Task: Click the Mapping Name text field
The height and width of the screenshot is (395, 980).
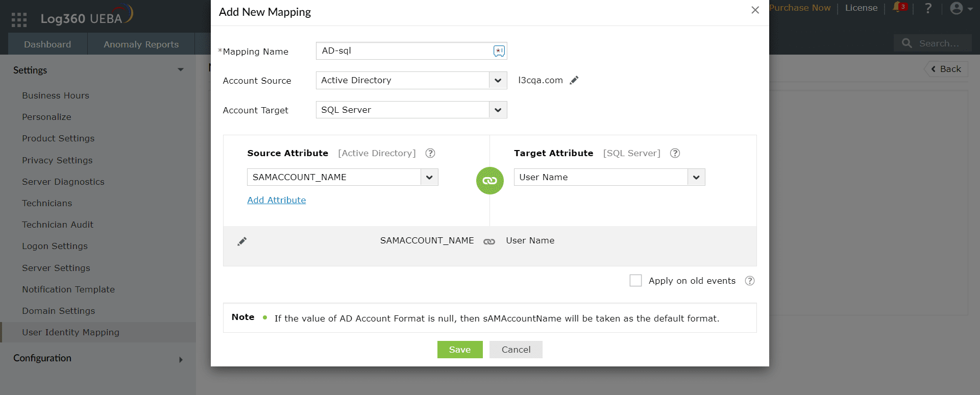Action: tap(403, 51)
